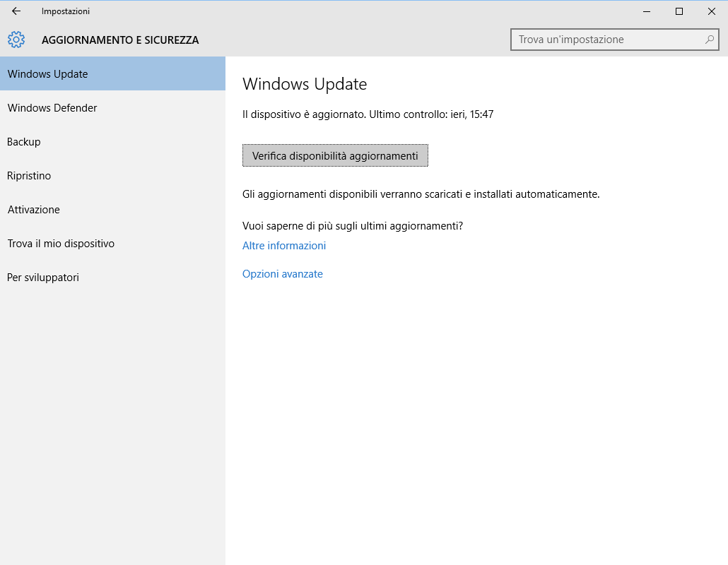Open the Backup section

coord(113,141)
